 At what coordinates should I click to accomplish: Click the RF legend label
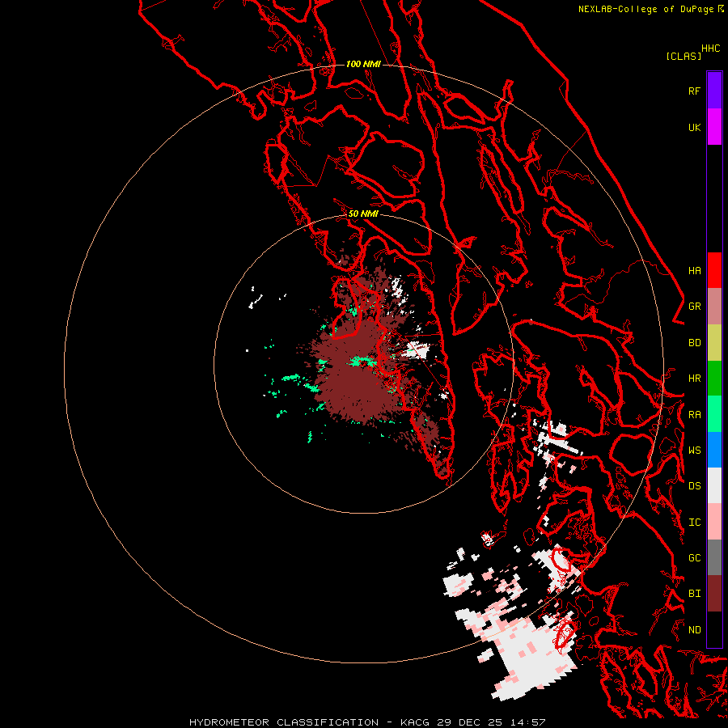(x=694, y=91)
